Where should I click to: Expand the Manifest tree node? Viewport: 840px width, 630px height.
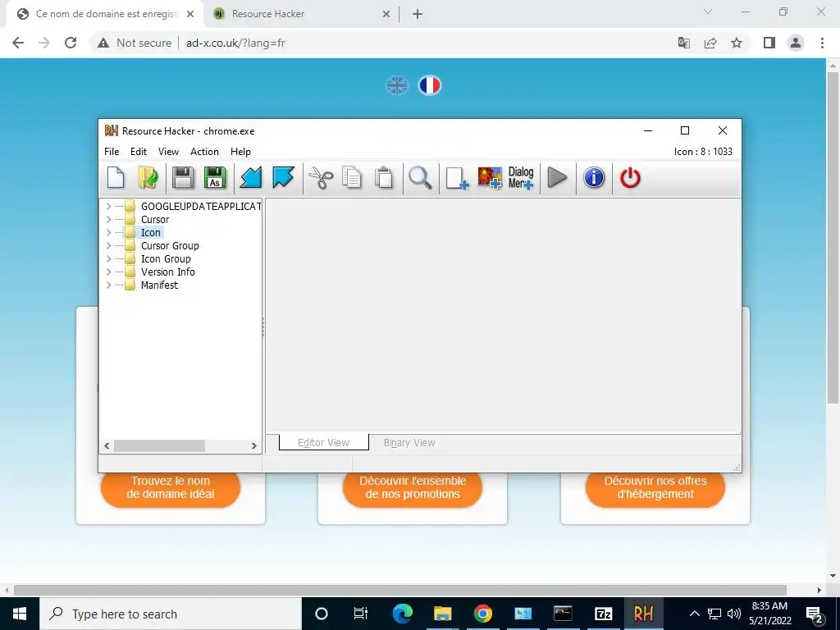(x=109, y=285)
